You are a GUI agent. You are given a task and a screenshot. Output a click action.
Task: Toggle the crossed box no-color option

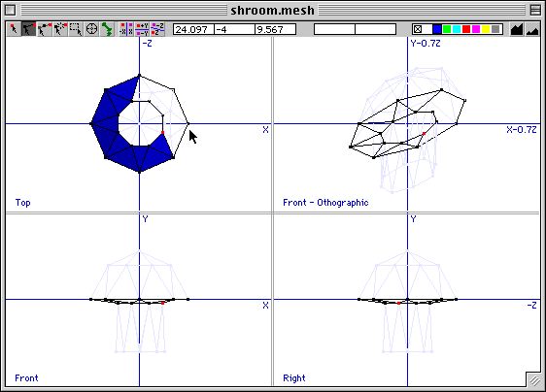click(418, 29)
